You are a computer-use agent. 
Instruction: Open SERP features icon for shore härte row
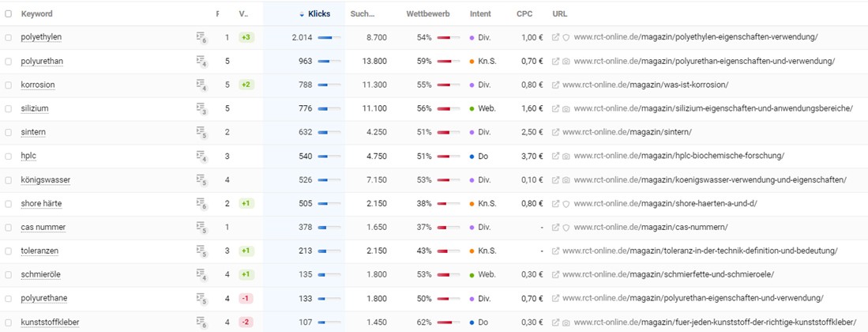click(201, 205)
